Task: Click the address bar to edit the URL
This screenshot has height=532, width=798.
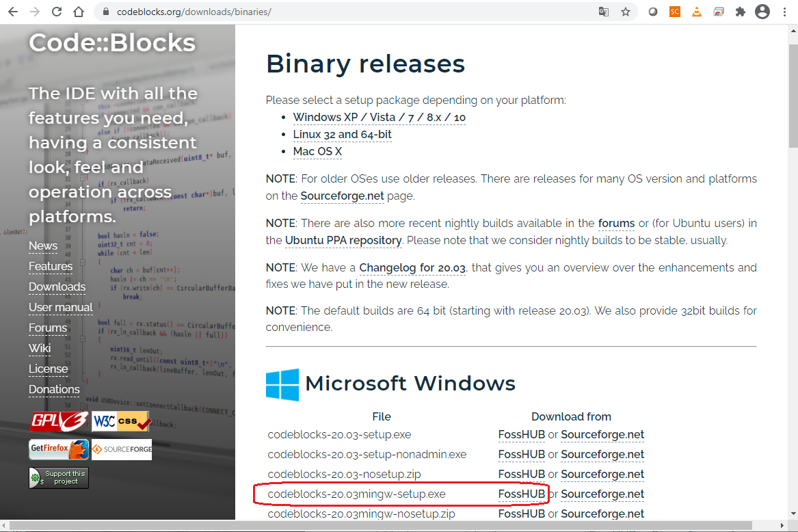Action: [x=274, y=12]
